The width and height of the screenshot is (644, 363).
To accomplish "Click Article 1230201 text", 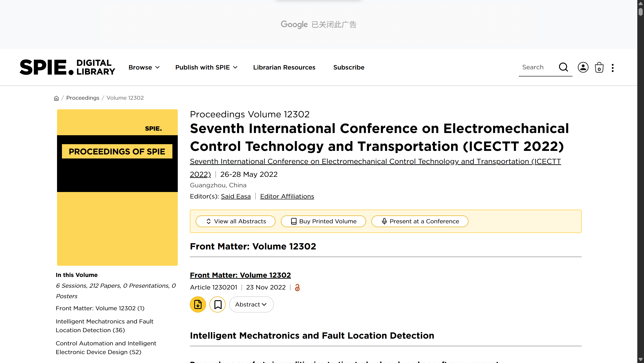I will 213,287.
